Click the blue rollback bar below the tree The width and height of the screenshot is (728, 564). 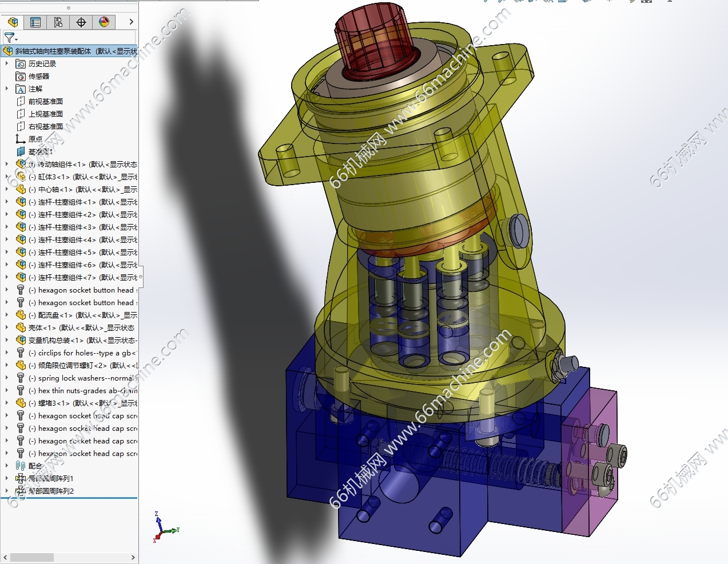coord(69,498)
